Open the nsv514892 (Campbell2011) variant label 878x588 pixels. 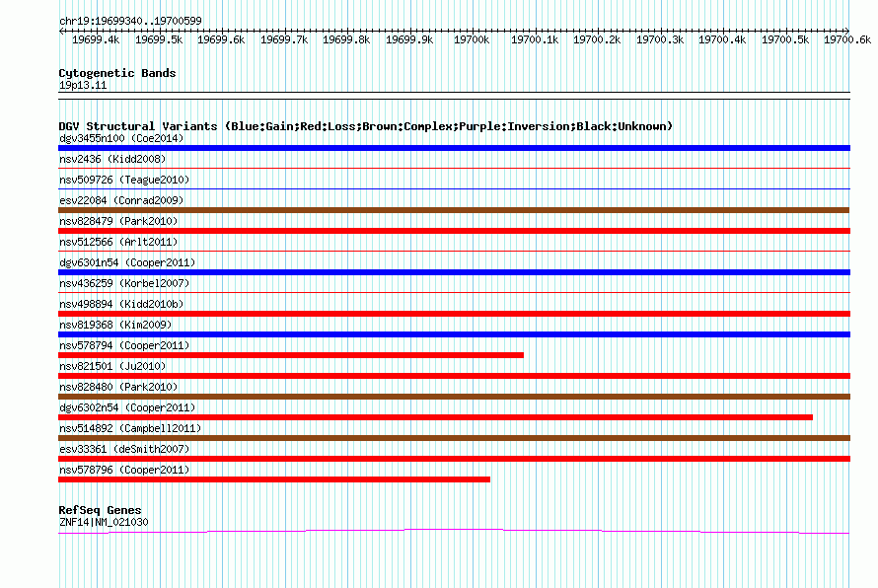click(x=130, y=428)
